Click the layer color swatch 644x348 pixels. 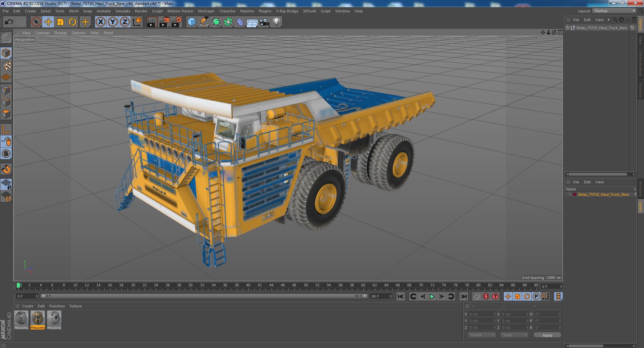pos(575,194)
